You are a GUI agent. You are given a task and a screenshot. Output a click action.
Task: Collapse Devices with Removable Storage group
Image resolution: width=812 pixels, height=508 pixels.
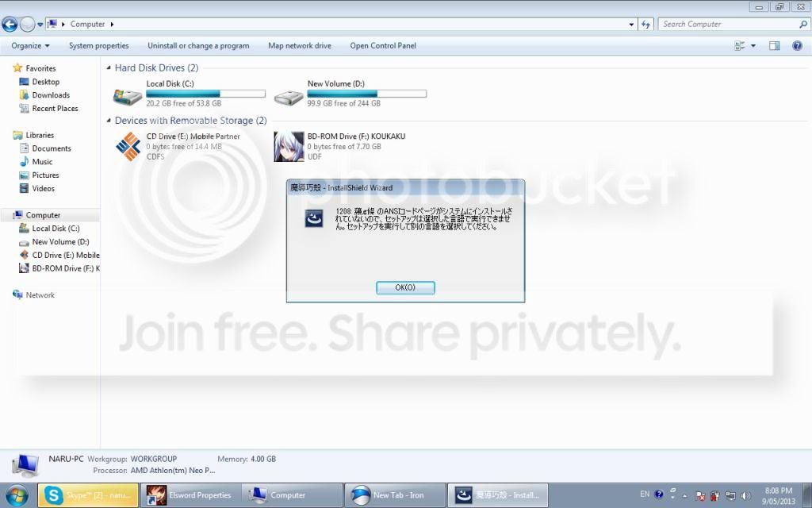[109, 121]
